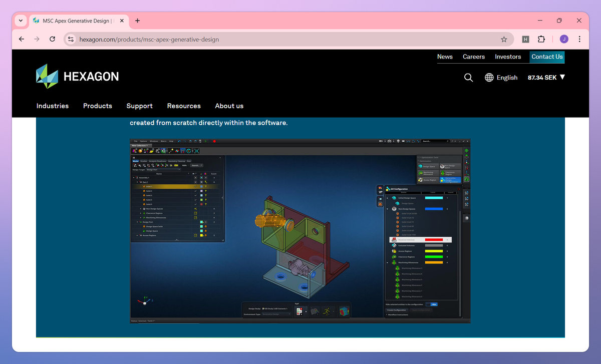Open the Support menu

point(139,106)
